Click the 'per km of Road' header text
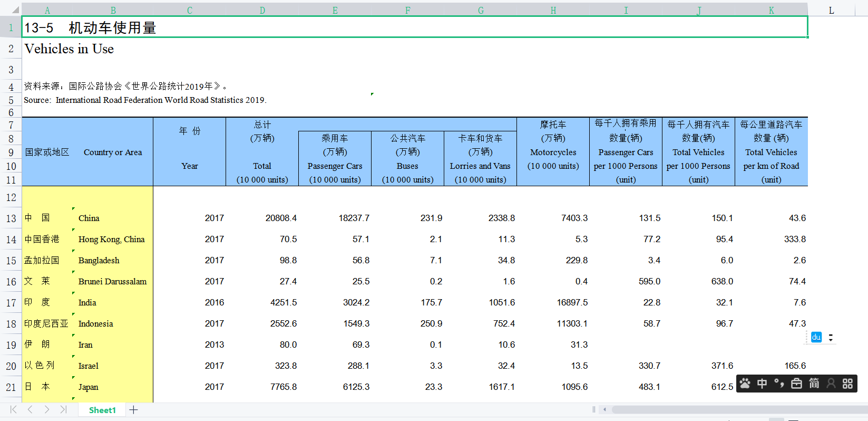The image size is (868, 421). click(771, 166)
